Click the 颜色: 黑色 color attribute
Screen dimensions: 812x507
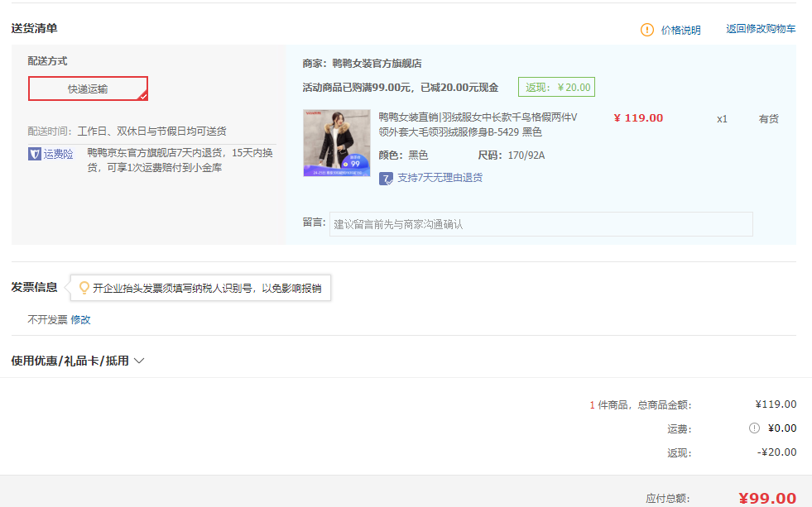tap(403, 155)
